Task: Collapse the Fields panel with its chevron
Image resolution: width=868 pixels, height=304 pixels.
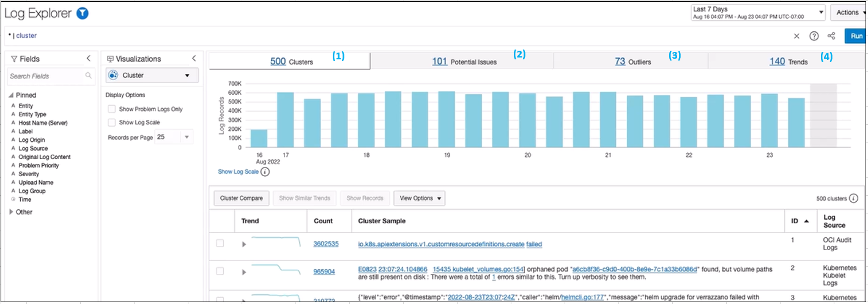Action: point(89,59)
